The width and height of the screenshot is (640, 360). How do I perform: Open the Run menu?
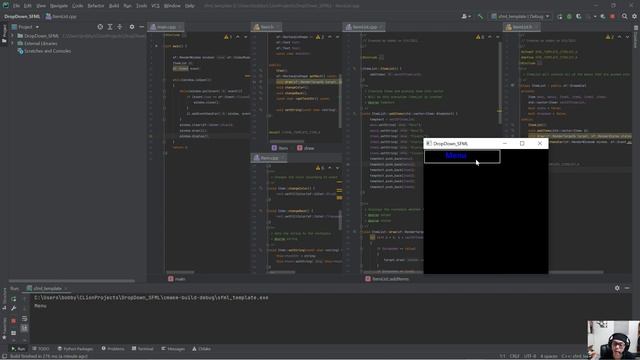pos(127,6)
